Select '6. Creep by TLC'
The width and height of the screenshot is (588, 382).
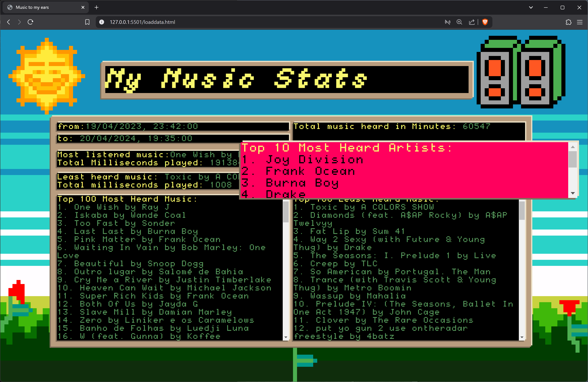[x=335, y=264]
